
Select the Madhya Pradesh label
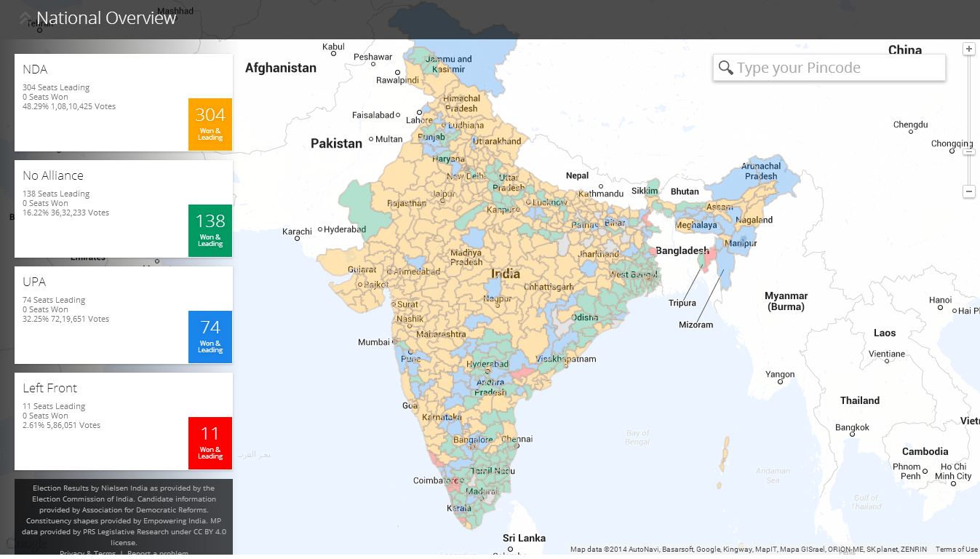point(466,258)
